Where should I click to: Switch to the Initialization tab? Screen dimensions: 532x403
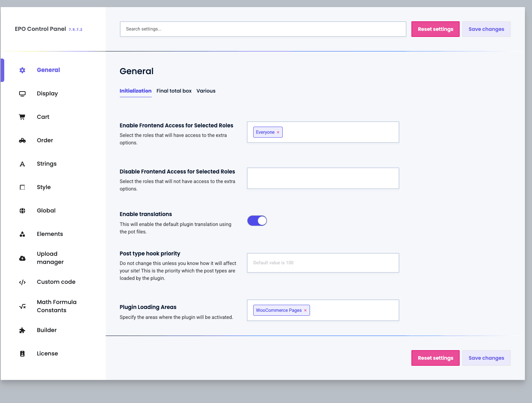[135, 91]
